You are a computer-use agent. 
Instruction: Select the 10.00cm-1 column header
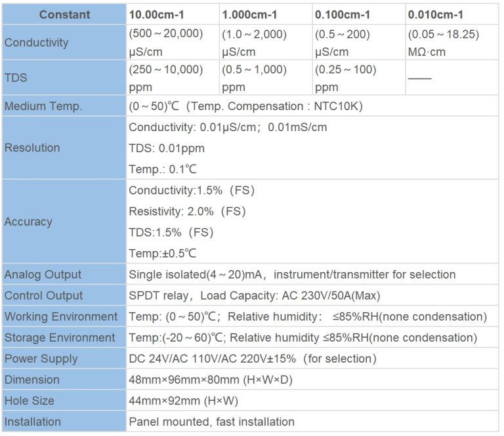click(x=173, y=14)
